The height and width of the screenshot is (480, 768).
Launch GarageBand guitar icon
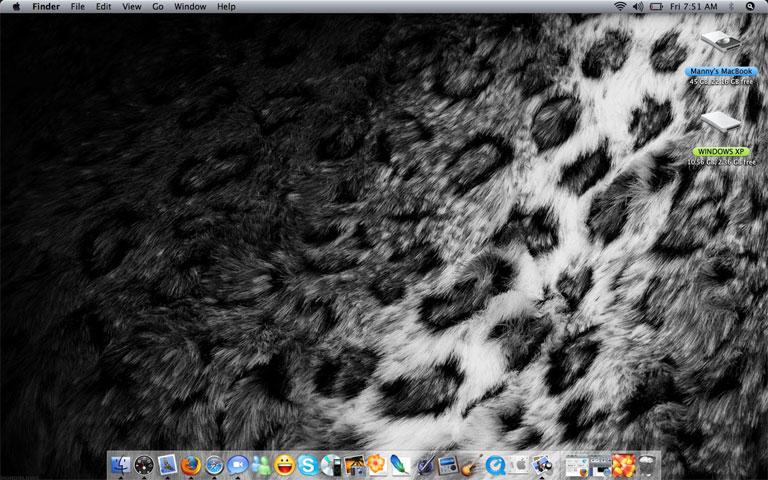point(473,465)
